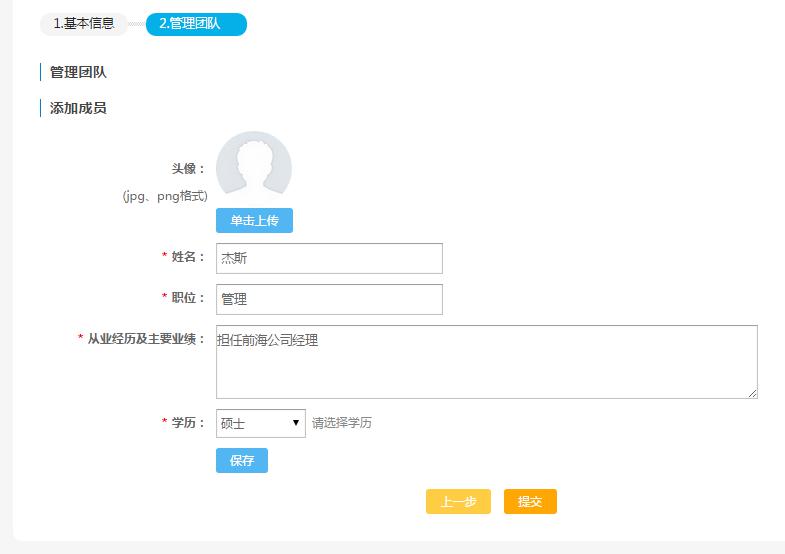This screenshot has width=785, height=554.
Task: Click the 从业经历及主要业绩 label
Action: click(x=145, y=339)
